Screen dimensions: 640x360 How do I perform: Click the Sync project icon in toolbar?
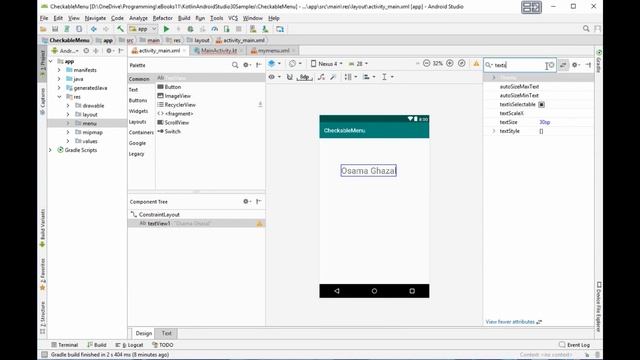[67, 29]
